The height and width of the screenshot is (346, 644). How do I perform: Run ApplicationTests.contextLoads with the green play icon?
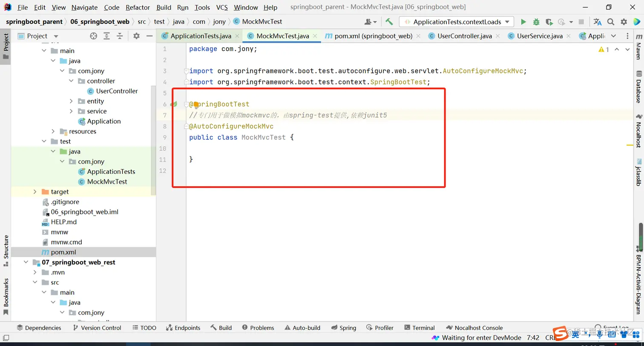[523, 22]
